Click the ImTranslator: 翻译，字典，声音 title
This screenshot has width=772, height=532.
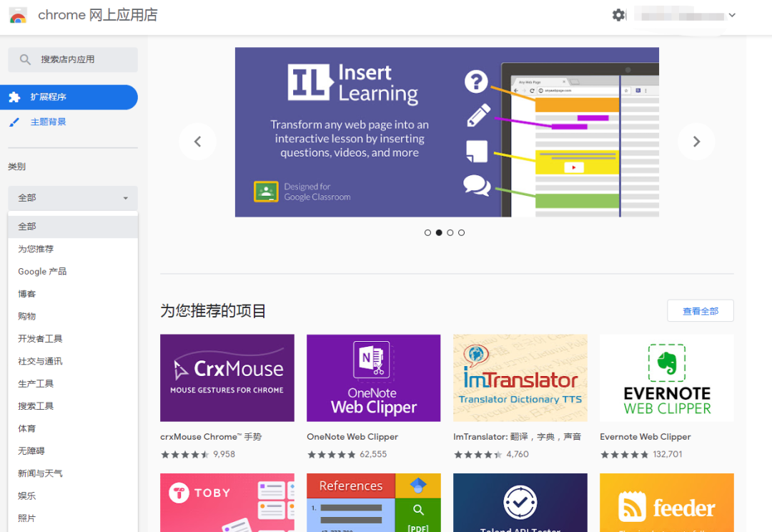[518, 437]
